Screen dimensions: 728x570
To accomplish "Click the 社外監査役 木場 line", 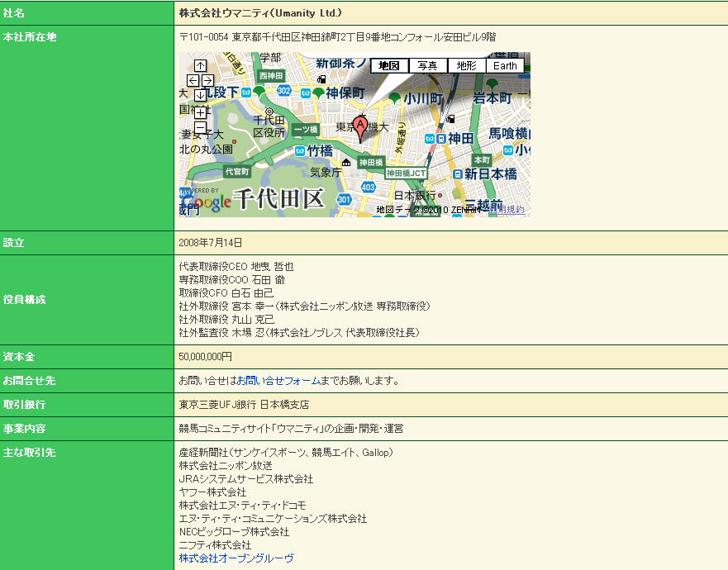I will pyautogui.click(x=299, y=333).
